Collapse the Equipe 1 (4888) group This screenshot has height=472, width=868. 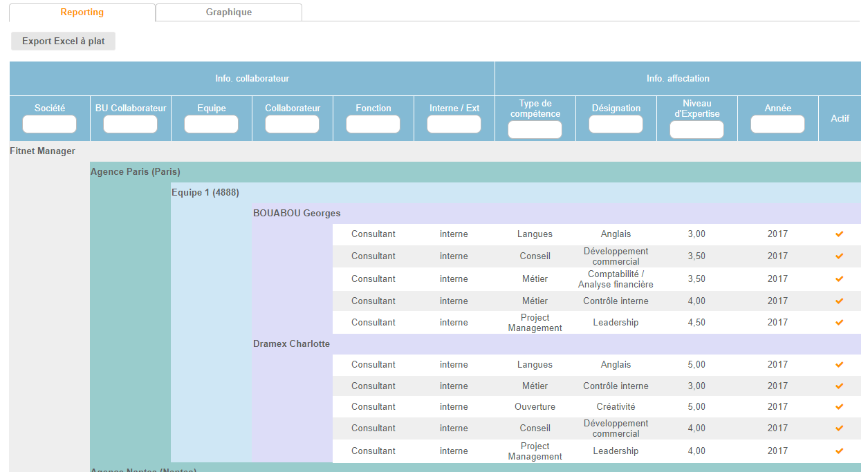[205, 193]
